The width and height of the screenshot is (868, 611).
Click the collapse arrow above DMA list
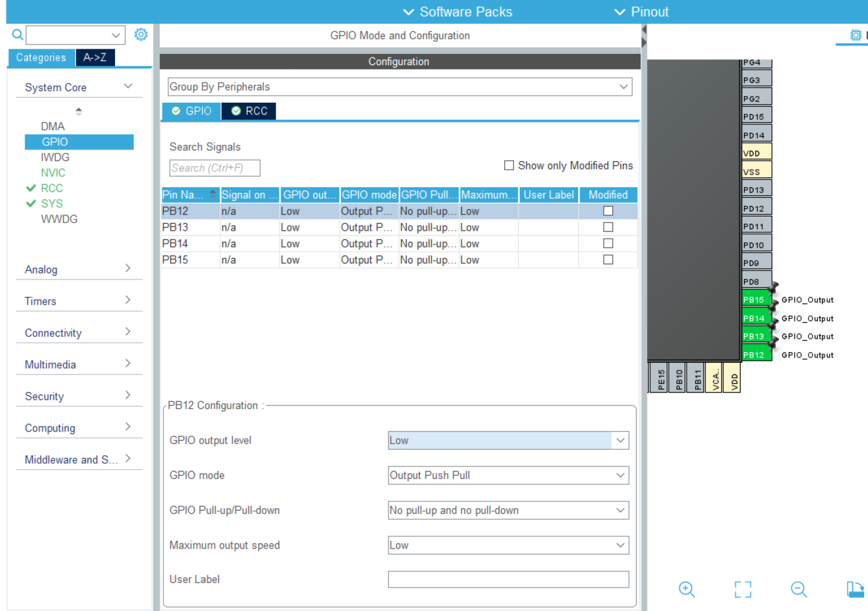79,111
